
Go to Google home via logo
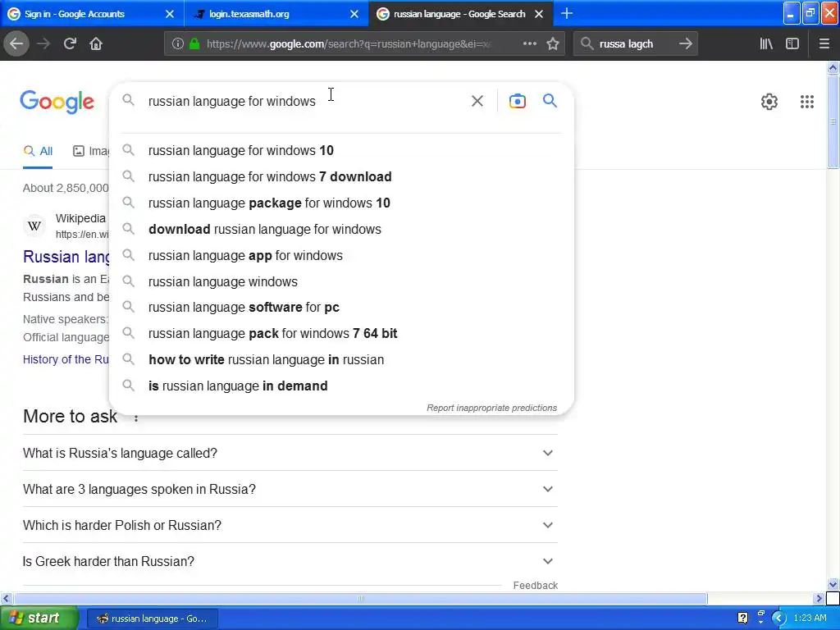click(57, 102)
